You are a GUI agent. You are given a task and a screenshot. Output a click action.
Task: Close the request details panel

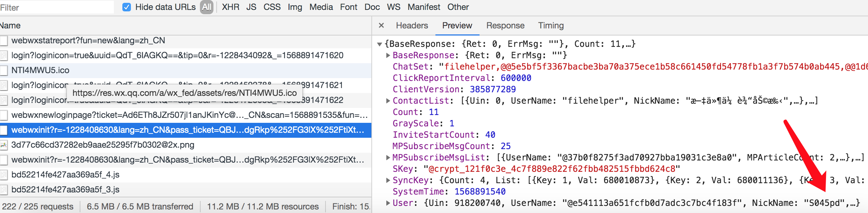coord(381,26)
